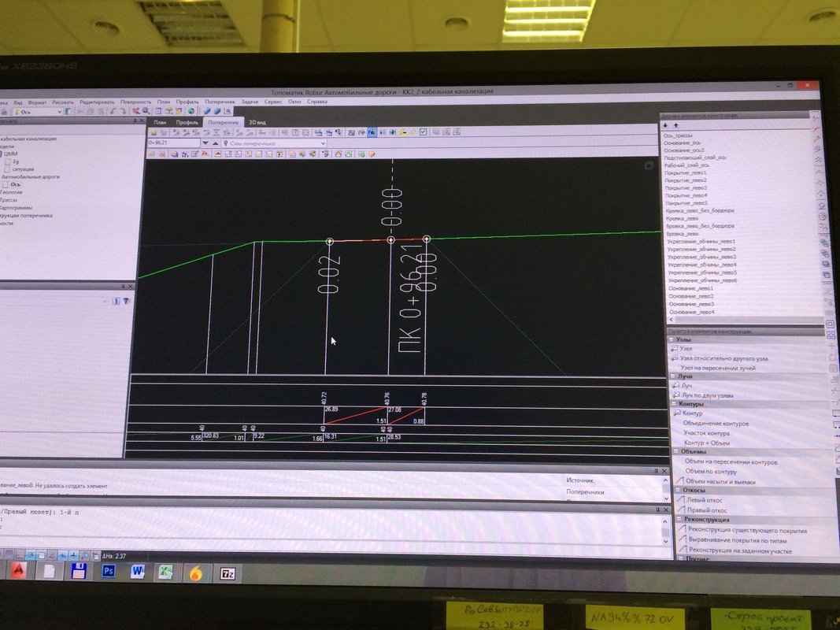This screenshot has width=840, height=630.
Task: Open the Поверхность menu
Action: pos(135,102)
